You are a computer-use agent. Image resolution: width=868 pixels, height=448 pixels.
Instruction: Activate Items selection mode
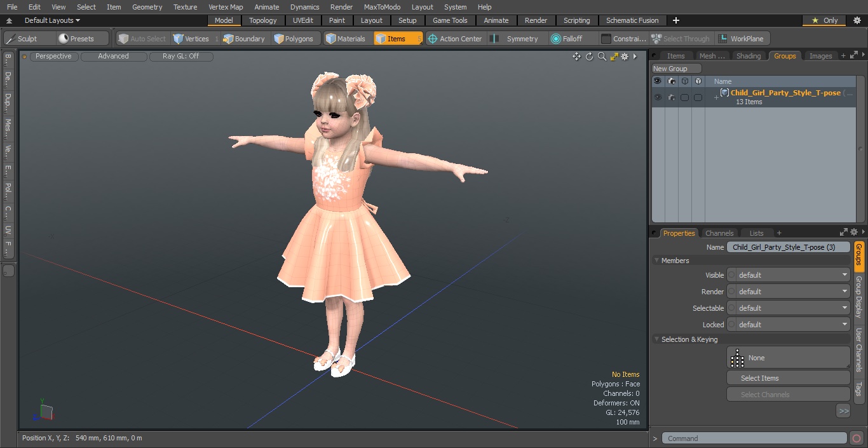point(398,39)
